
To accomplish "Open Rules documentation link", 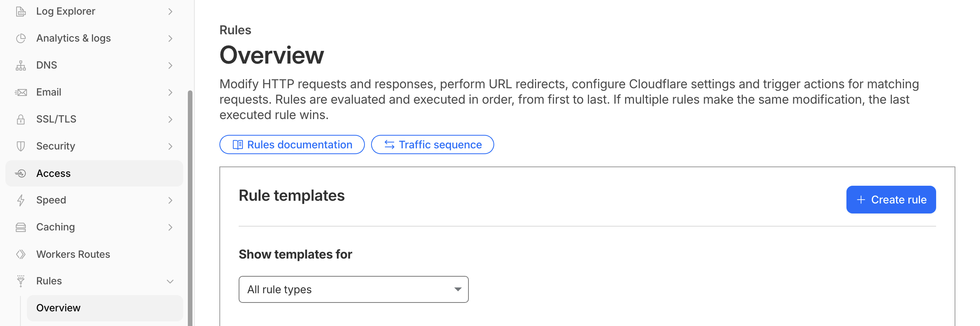I will click(x=292, y=145).
